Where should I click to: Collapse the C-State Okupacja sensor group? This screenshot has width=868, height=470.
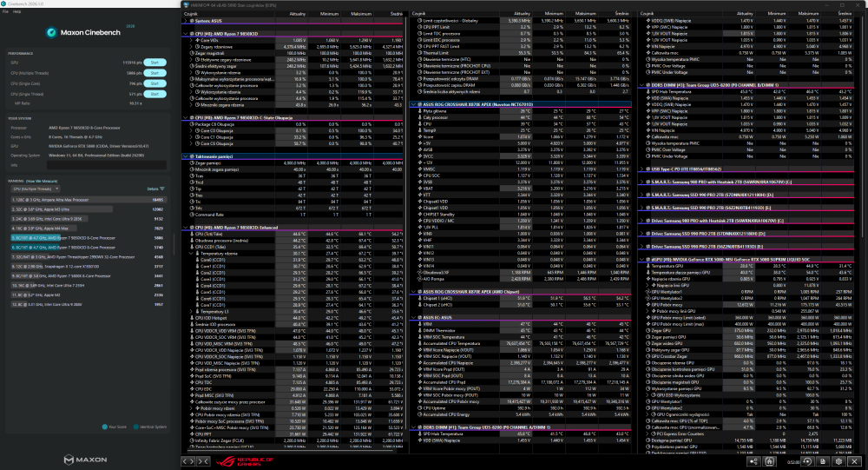coord(186,118)
